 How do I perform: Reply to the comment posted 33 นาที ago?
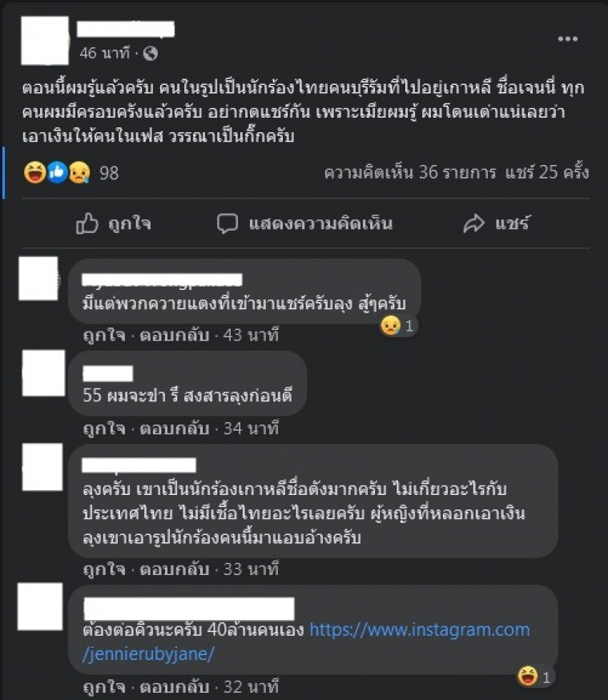coord(174,569)
